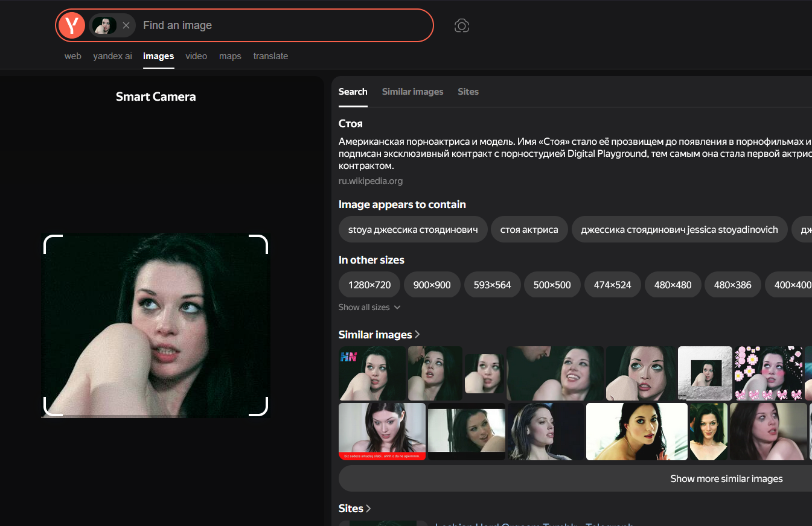Open the ru.wikipedia.org source link
This screenshot has width=812, height=526.
pos(370,181)
